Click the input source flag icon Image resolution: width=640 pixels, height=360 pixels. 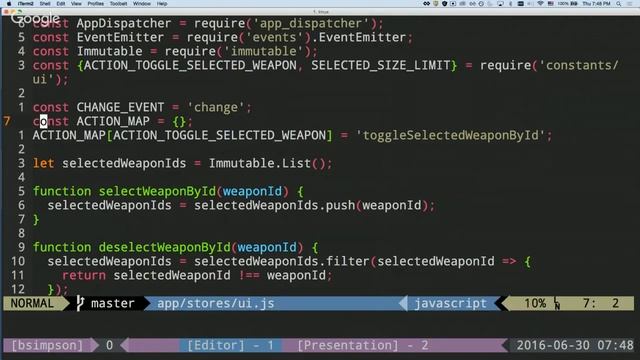pos(551,4)
